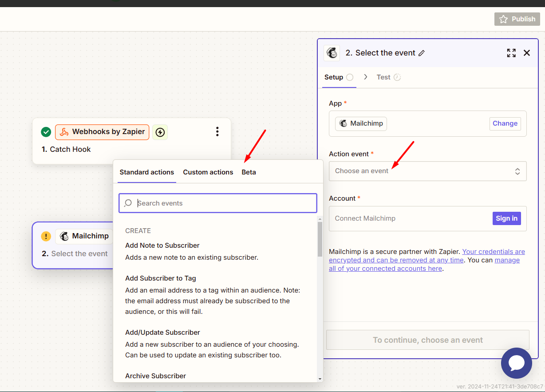Open the Choose an event dropdown
Screen dimensions: 545x392
coord(427,171)
